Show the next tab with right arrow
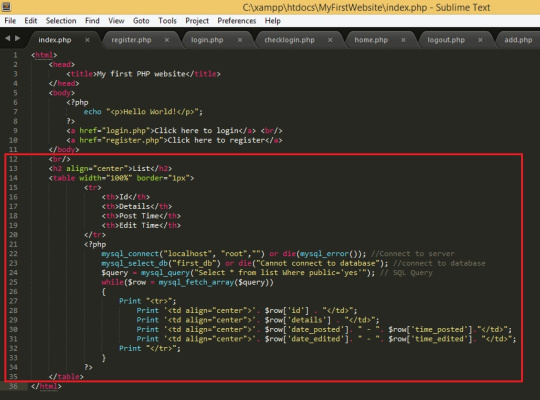Viewport: 540px width, 400px height. [18, 38]
